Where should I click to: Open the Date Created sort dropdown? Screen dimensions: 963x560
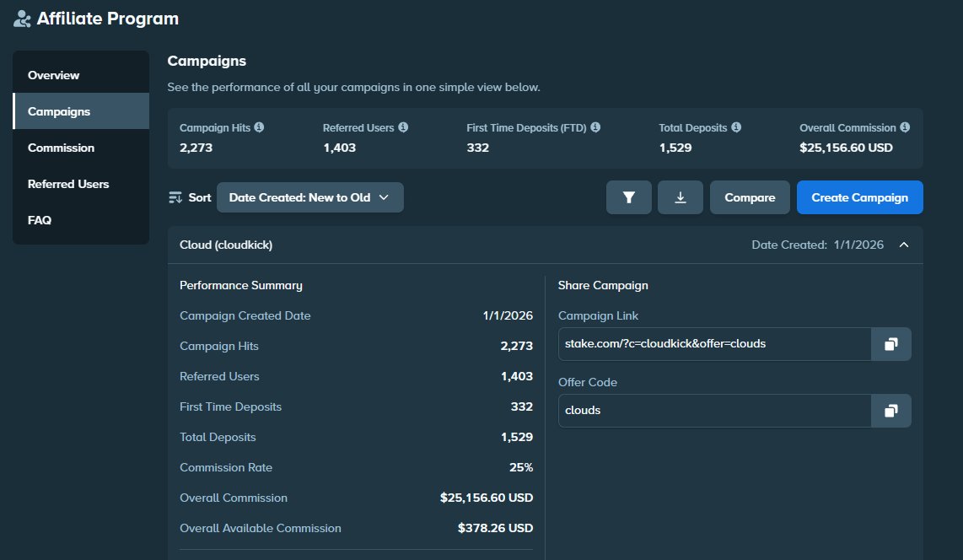[x=309, y=197]
